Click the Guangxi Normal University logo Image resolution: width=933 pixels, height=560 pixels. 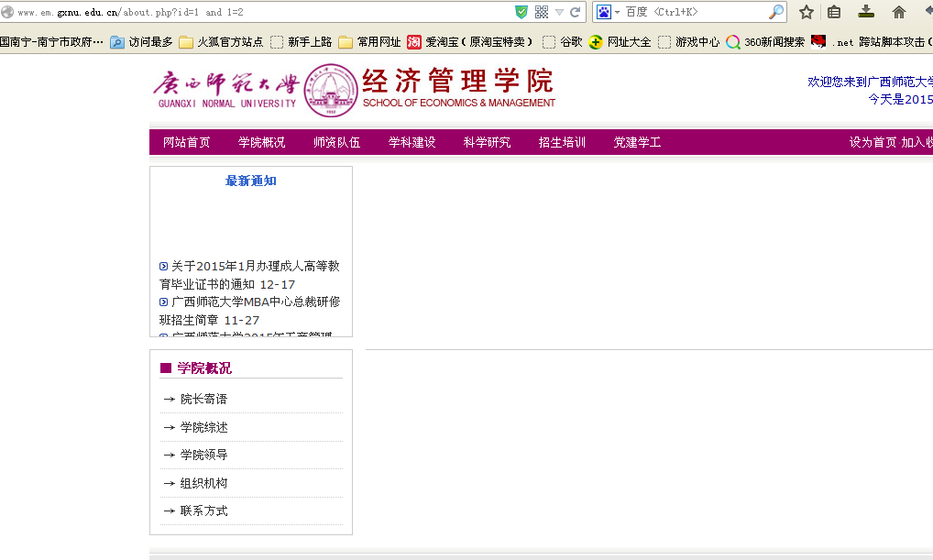pos(225,91)
